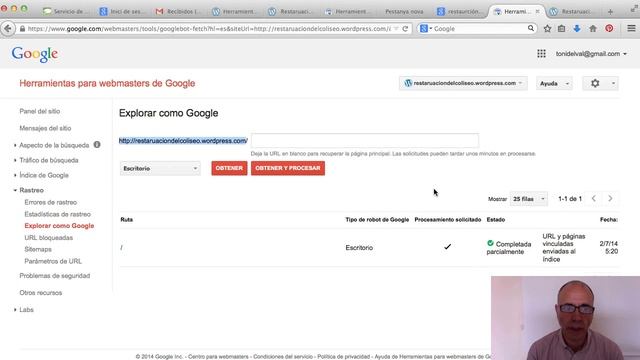Open the tonidelval@gmail.com account dropdown
The height and width of the screenshot is (360, 640).
pyautogui.click(x=591, y=53)
